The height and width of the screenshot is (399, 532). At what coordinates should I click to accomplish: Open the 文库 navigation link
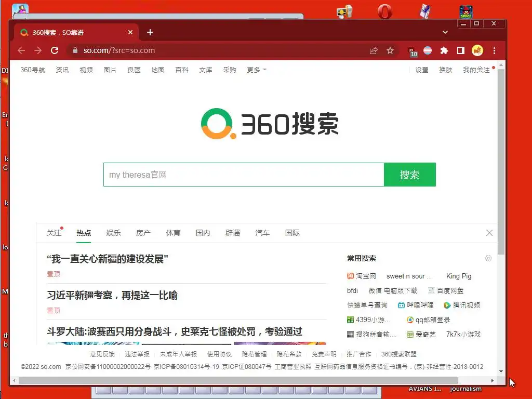click(x=206, y=70)
